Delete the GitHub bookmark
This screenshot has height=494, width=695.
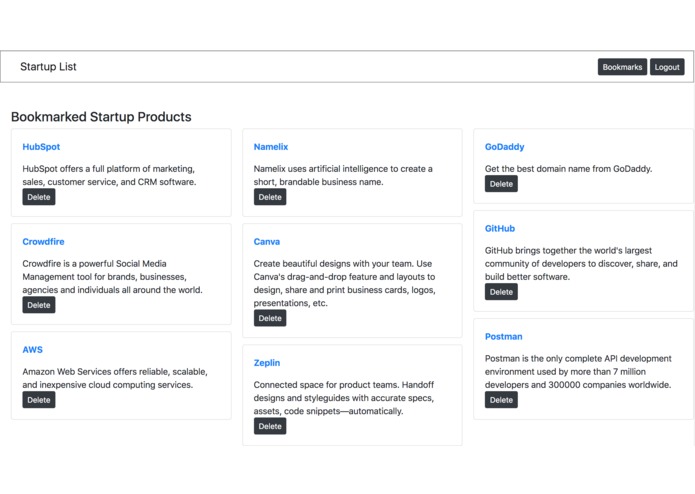pyautogui.click(x=501, y=292)
